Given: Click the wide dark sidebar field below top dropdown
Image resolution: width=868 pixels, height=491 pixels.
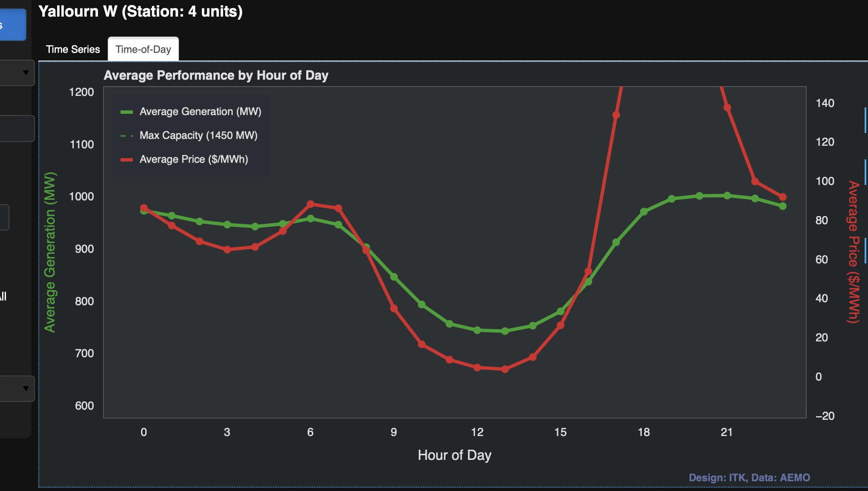Looking at the screenshot, I should (16, 128).
